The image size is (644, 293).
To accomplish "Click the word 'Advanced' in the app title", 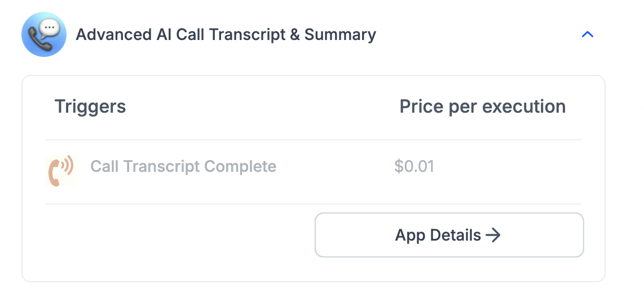I will pyautogui.click(x=114, y=34).
